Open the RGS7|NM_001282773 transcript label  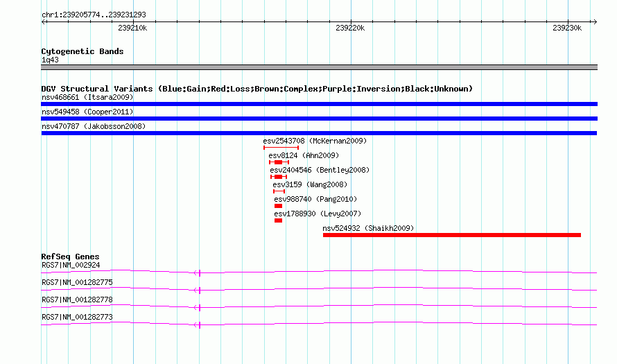(x=77, y=317)
